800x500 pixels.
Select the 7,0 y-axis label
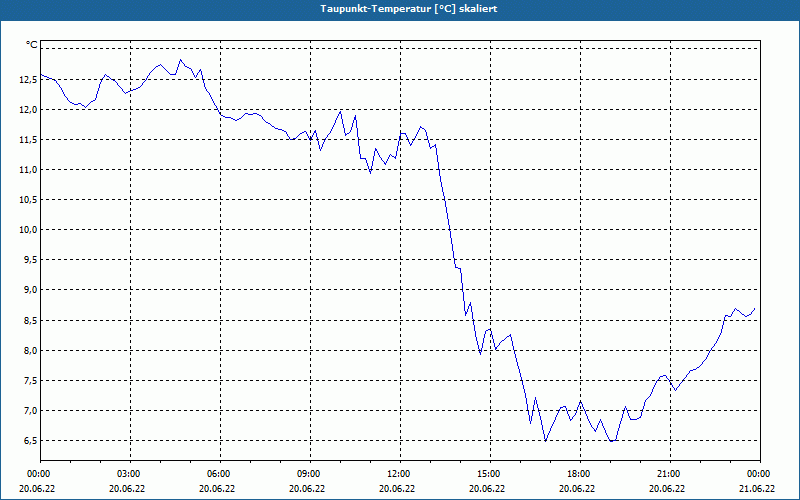(x=31, y=411)
